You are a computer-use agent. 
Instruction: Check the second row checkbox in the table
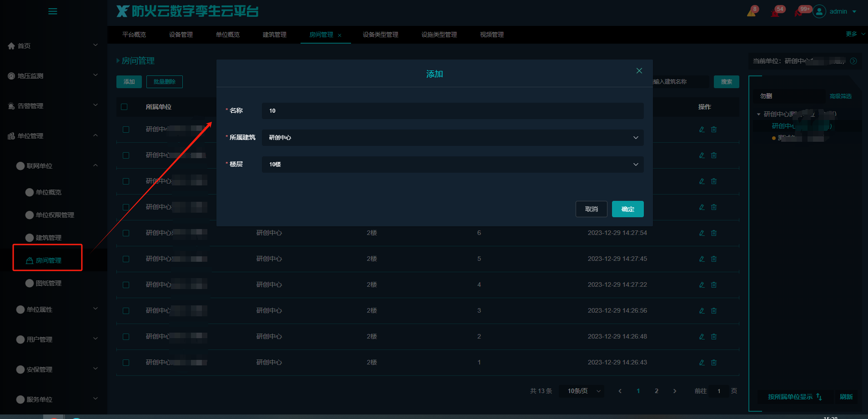(126, 155)
